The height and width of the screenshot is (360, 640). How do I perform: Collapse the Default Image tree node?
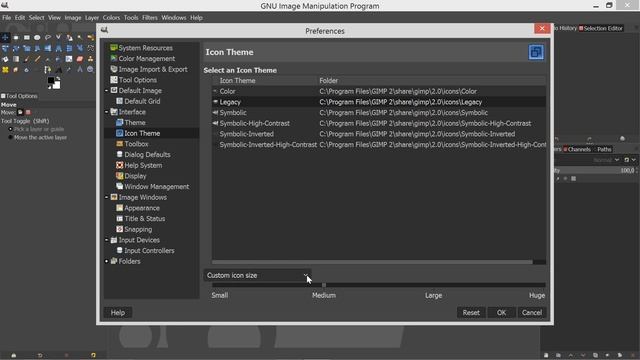(107, 91)
